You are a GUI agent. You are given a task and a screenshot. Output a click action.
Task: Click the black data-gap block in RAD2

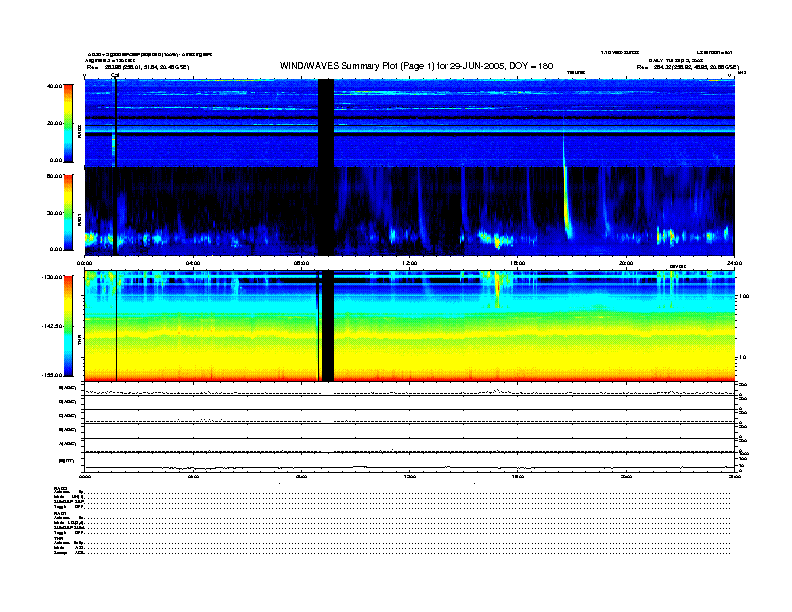tap(326, 123)
